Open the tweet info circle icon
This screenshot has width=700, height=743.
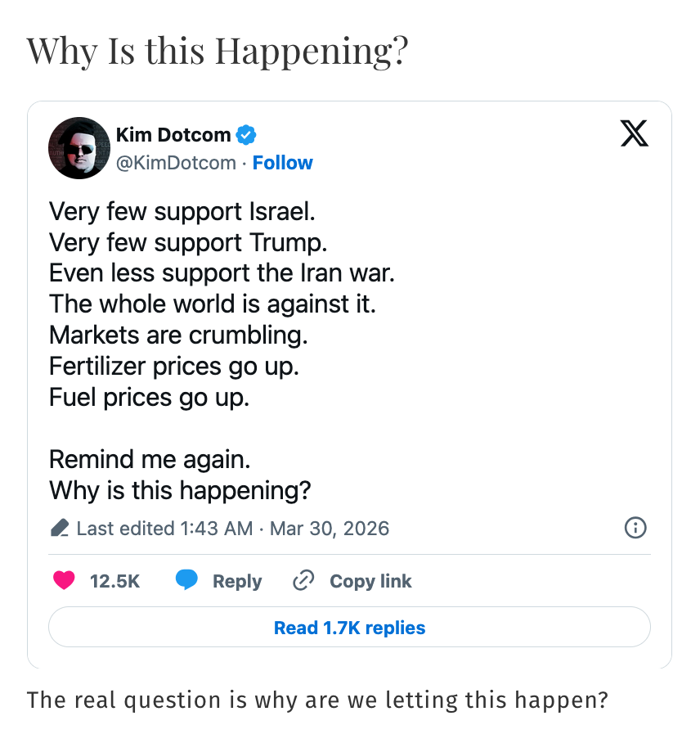point(635,528)
